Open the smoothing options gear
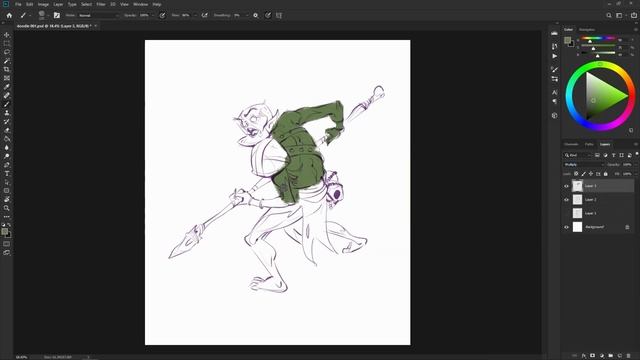The height and width of the screenshot is (360, 640). pos(256,16)
